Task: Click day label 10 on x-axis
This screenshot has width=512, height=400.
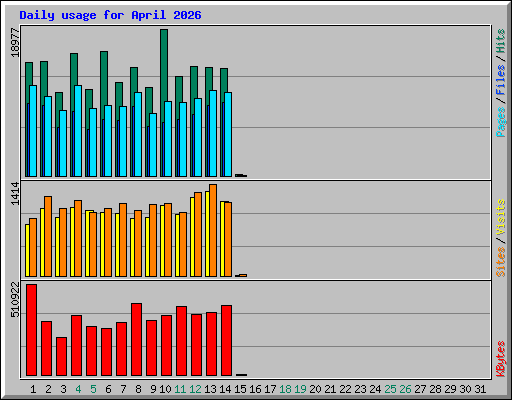Action: 165,389
